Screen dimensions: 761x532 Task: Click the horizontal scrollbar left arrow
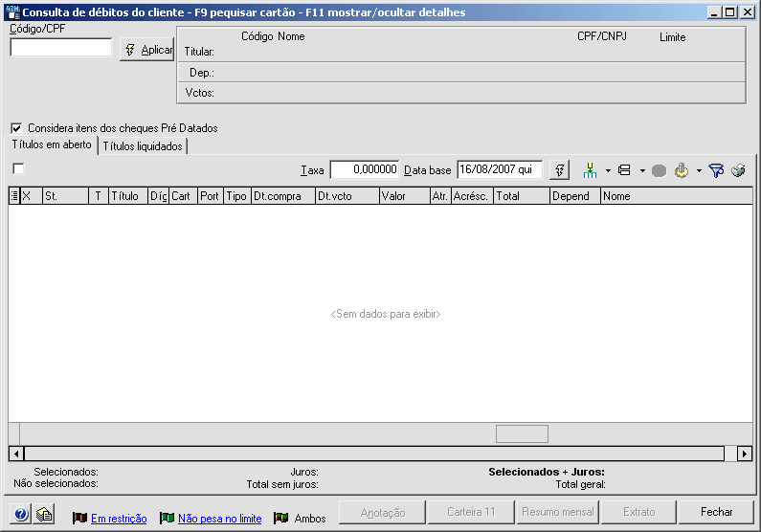pos(16,454)
